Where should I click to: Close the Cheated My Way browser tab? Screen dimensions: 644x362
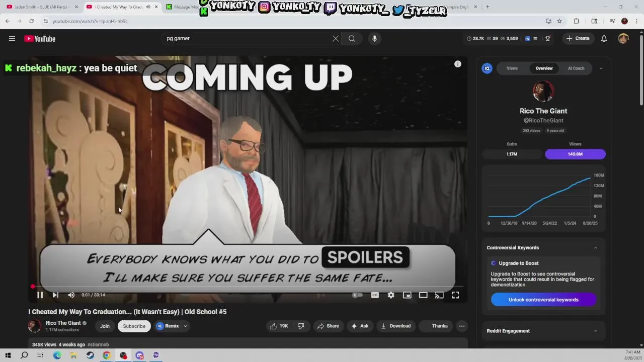pos(156,7)
